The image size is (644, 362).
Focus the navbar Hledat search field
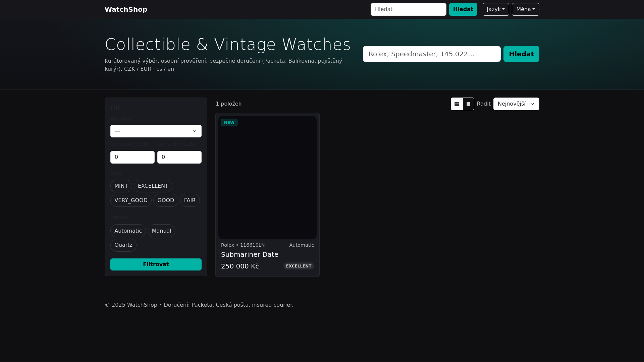point(408,9)
